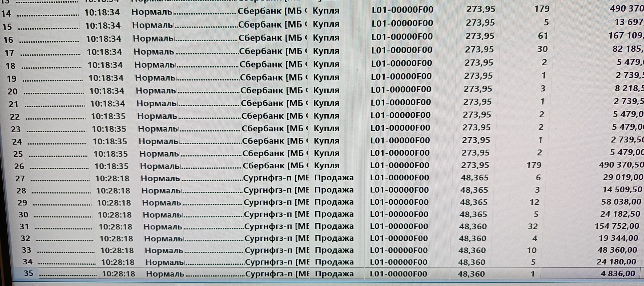Viewport: 644px width, 286px height.
Task: Click 'Сургнфгз-п' instrument cell in row 33
Action: [x=277, y=250]
